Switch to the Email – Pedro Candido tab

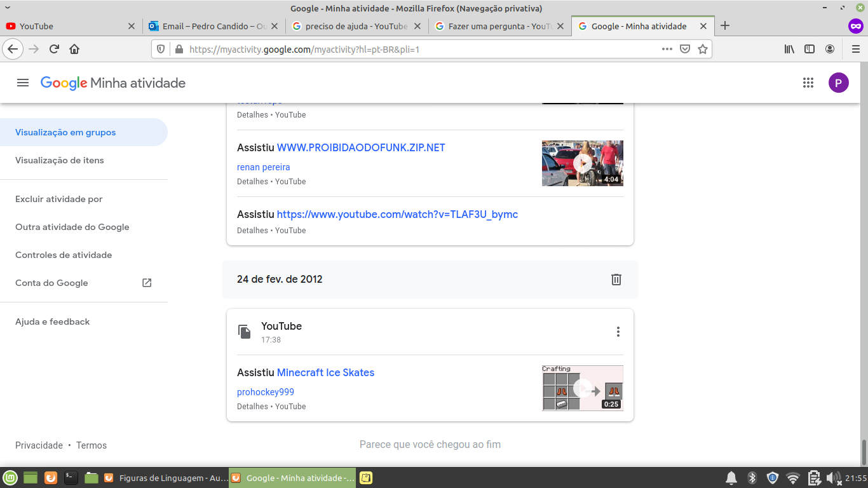tap(214, 26)
